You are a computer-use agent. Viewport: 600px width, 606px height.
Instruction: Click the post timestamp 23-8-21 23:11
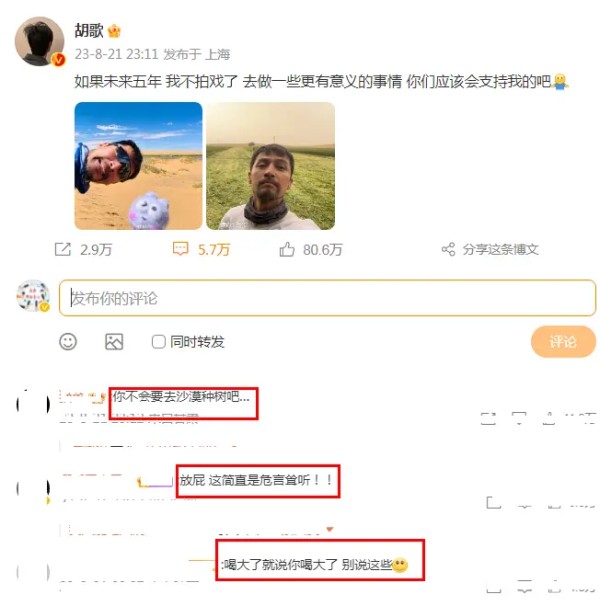tap(116, 54)
